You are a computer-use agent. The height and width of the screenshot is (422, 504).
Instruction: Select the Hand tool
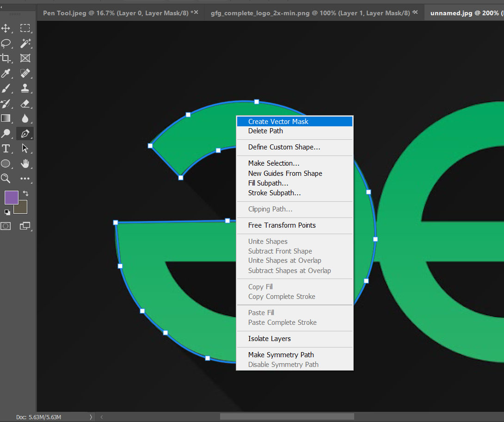coord(25,163)
